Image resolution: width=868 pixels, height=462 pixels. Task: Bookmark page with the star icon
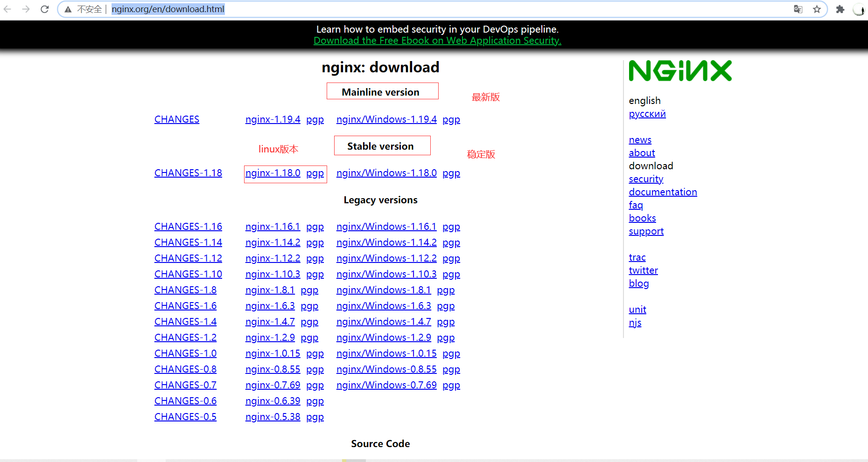point(817,9)
